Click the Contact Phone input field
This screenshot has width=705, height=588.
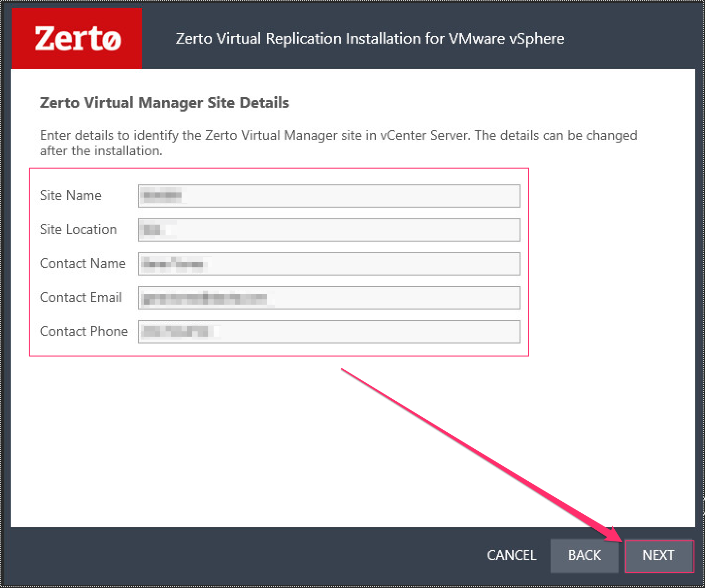tap(329, 331)
